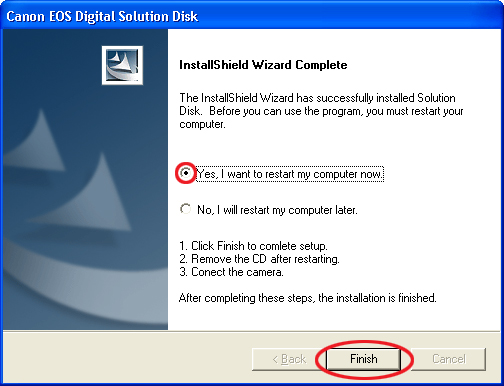The width and height of the screenshot is (504, 386).
Task: Select the restart my computer now radio button
Action: 185,173
